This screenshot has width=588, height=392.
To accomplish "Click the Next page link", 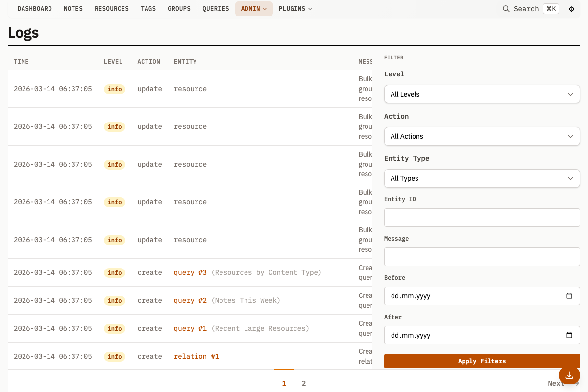I will click(x=556, y=383).
